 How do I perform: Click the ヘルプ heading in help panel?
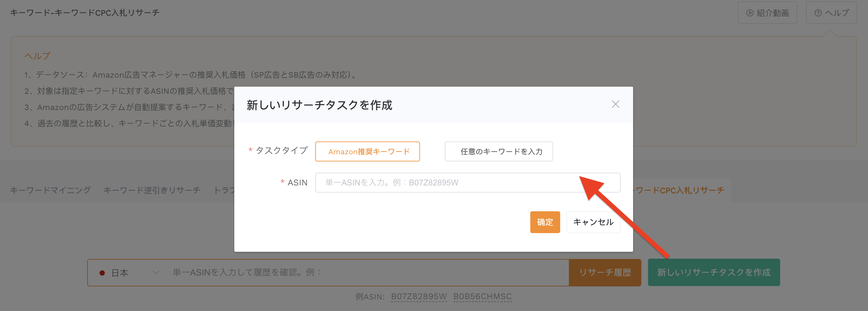pos(37,56)
